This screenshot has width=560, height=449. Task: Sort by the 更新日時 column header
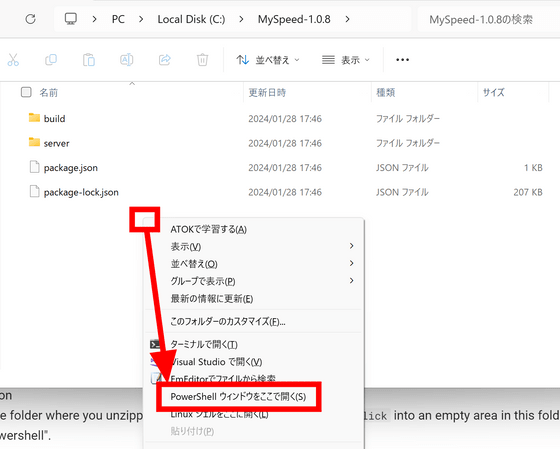(267, 93)
